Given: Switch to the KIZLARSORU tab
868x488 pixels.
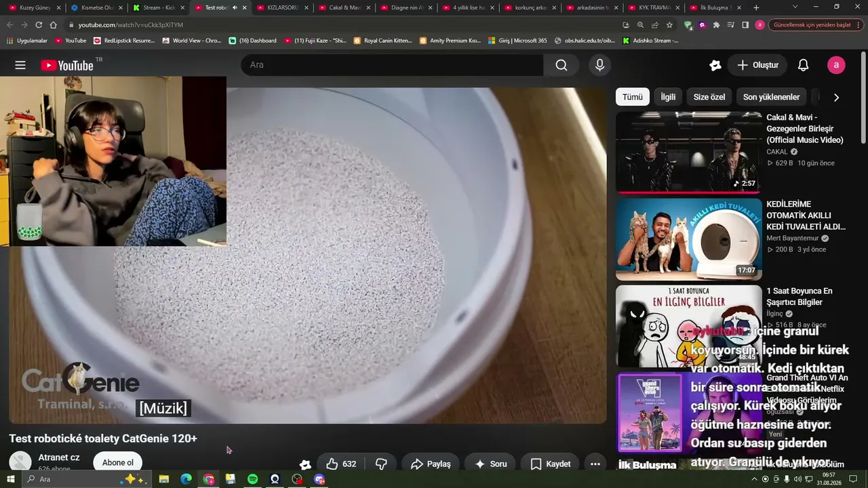Looking at the screenshot, I should coord(282,7).
